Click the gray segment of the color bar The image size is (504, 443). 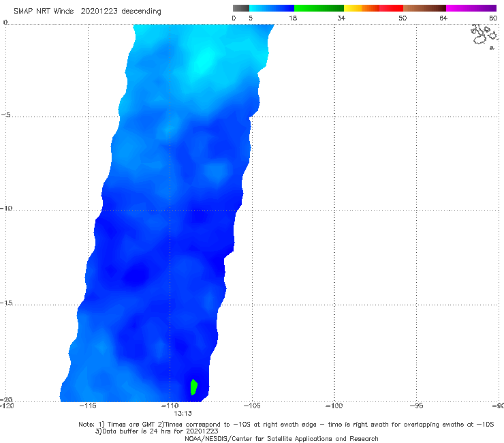pyautogui.click(x=240, y=8)
